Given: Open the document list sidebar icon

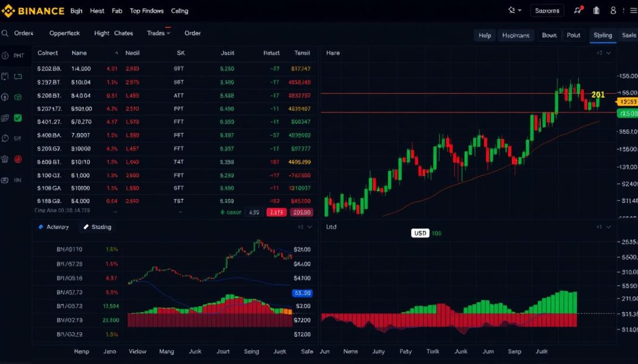Looking at the screenshot, I should click(5, 118).
